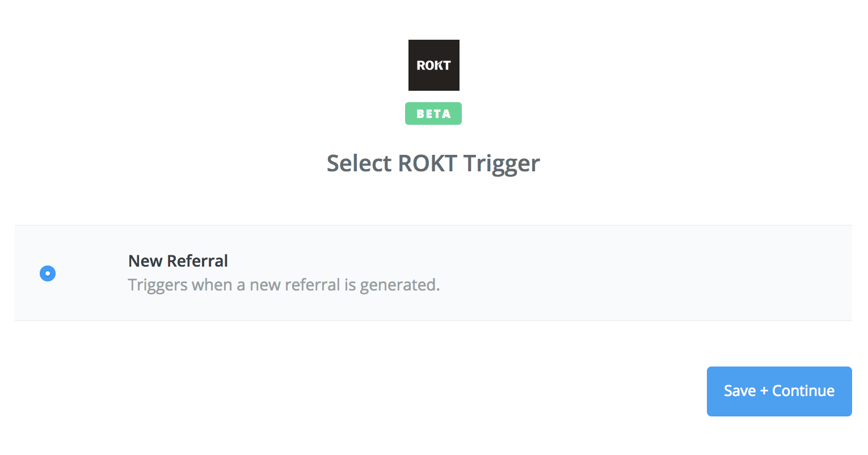This screenshot has width=868, height=455.
Task: Click the ROKT app logo
Action: coord(433,65)
